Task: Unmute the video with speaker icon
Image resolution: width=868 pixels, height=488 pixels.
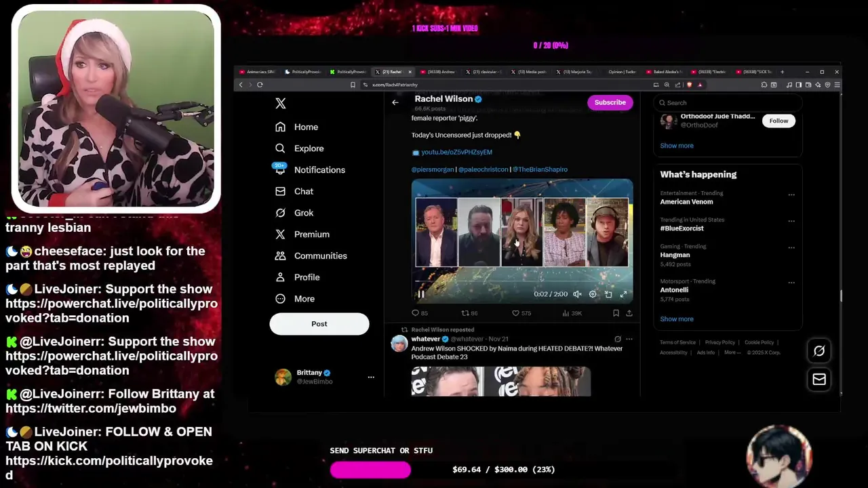Action: tap(577, 294)
